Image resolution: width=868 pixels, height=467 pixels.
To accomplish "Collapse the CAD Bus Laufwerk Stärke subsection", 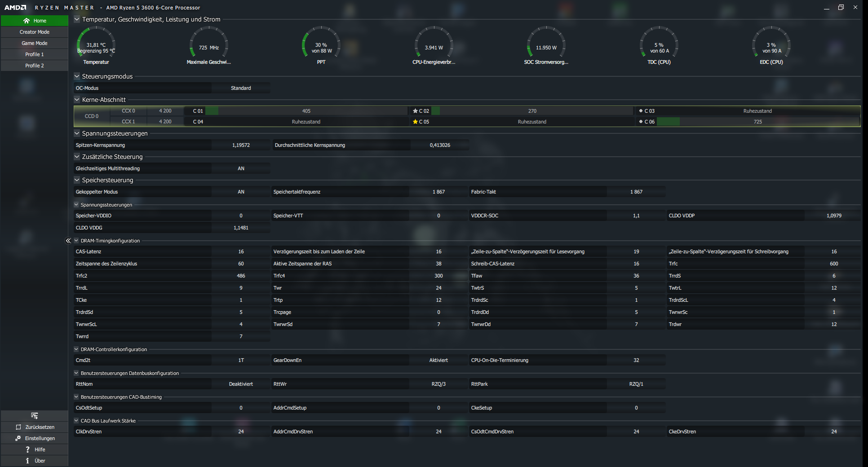I will pos(76,421).
